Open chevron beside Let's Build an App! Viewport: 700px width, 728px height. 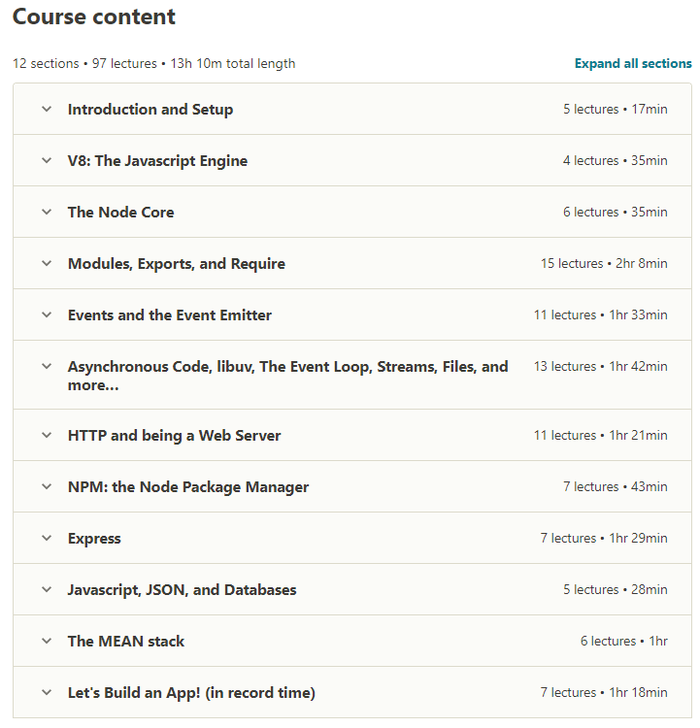tap(47, 693)
